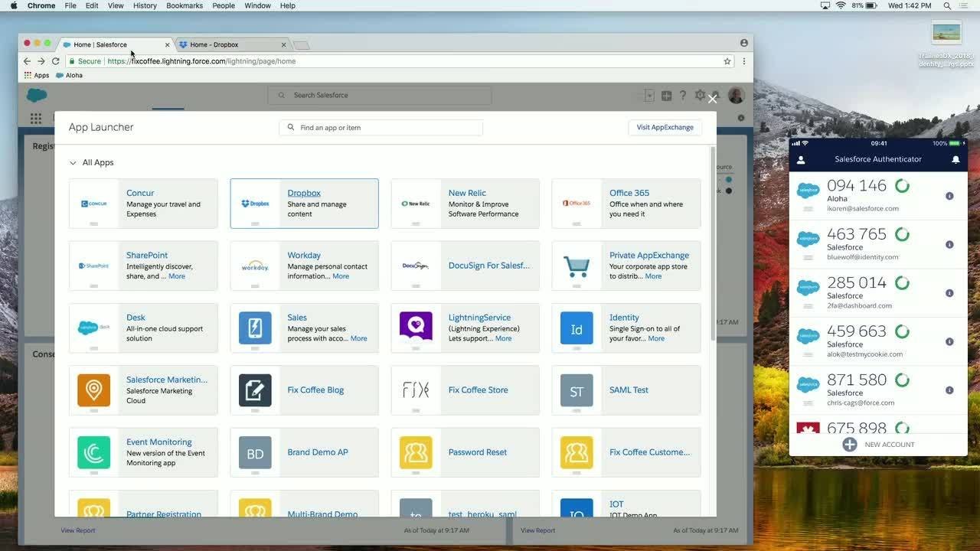The height and width of the screenshot is (551, 980).
Task: Select the Home | Salesforce tab
Action: [x=115, y=44]
